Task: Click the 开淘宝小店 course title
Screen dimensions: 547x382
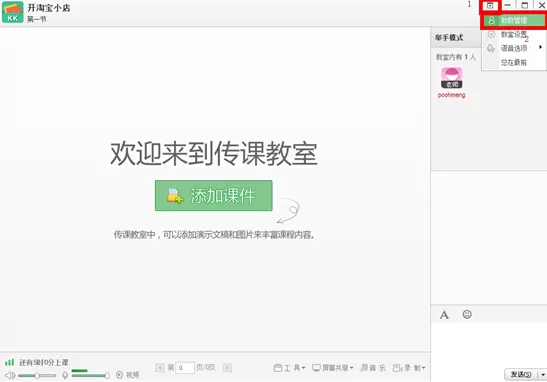Action: pyautogui.click(x=49, y=8)
